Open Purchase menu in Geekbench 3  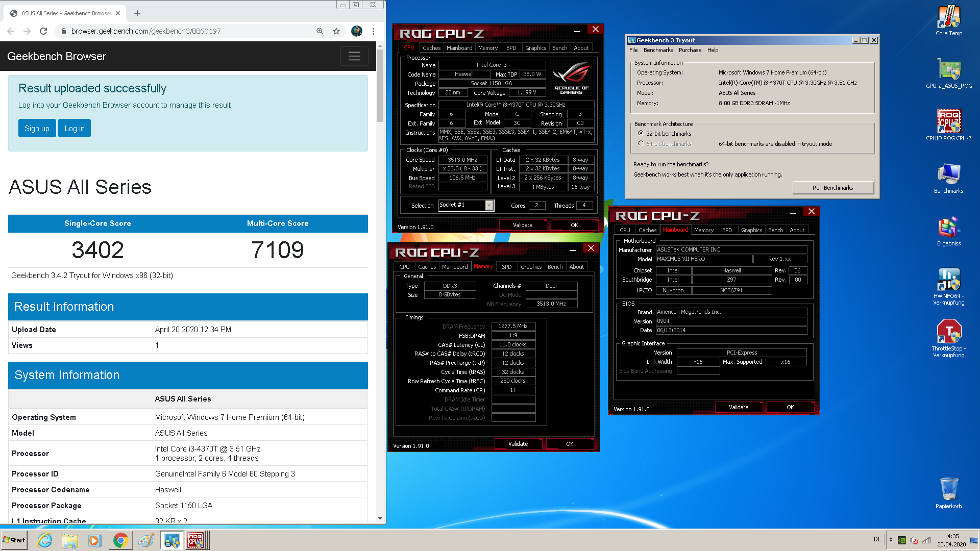click(690, 50)
